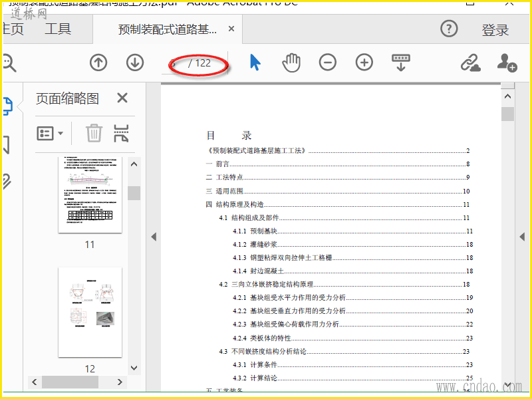Click contents entry 4.1.2 灌缝砂浆
This screenshot has height=399, width=532.
coord(352,244)
